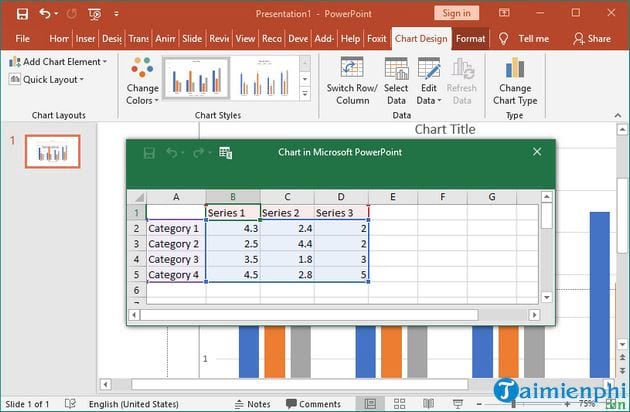
Task: Switch to the Format ribbon tab
Action: (x=470, y=39)
